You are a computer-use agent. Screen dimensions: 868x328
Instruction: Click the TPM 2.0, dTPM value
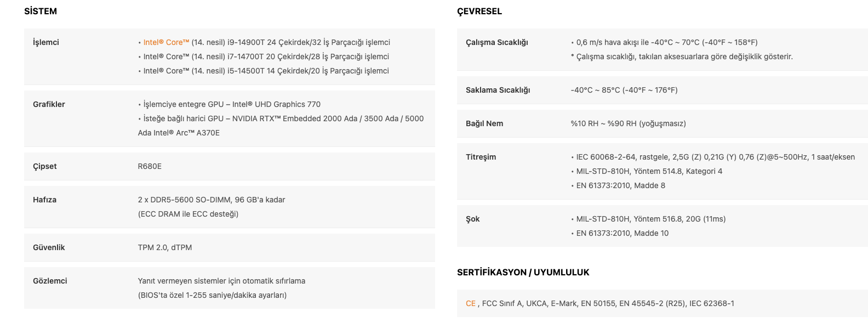click(x=165, y=247)
